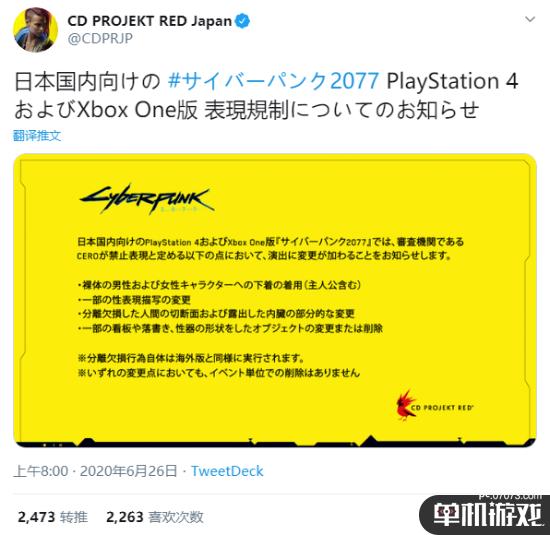
Task: Click the ※ footnote lines in image
Action: tap(219, 365)
